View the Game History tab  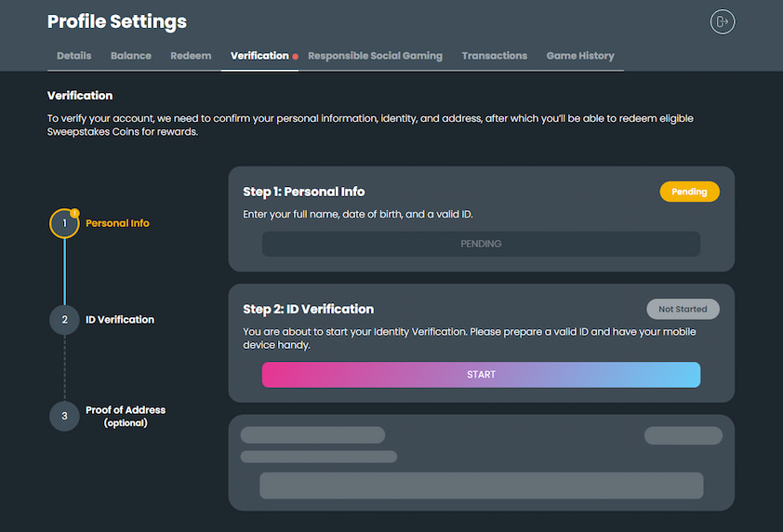pyautogui.click(x=580, y=56)
